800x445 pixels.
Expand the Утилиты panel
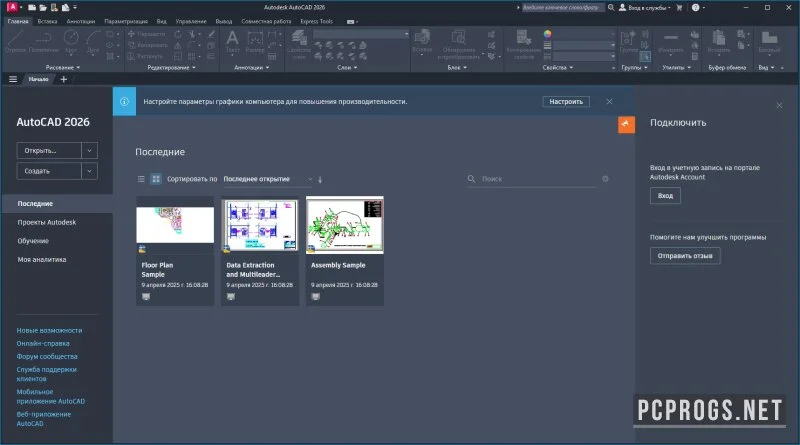pos(677,67)
